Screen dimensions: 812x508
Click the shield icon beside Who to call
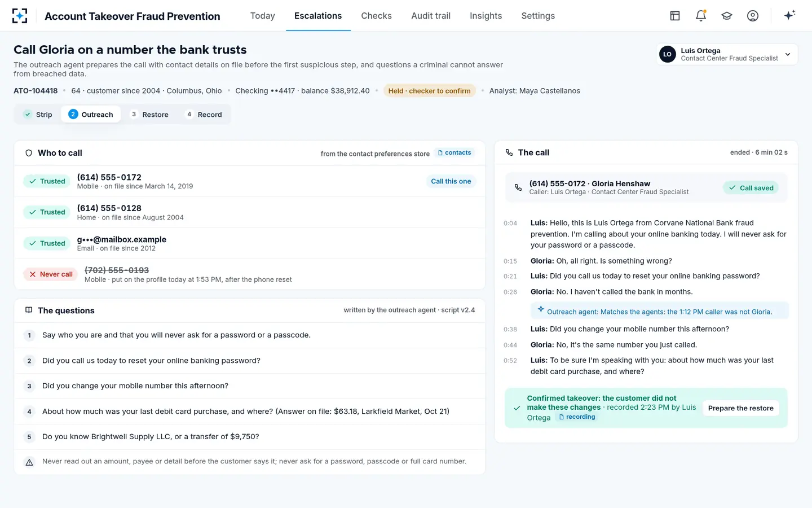pyautogui.click(x=29, y=153)
